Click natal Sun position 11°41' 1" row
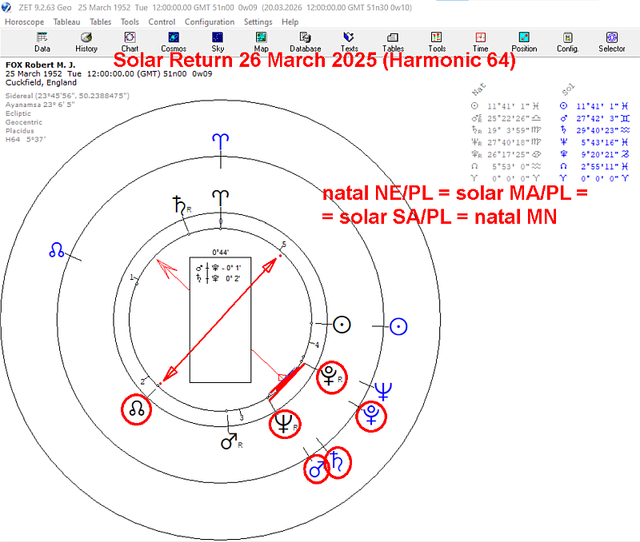 (x=505, y=106)
